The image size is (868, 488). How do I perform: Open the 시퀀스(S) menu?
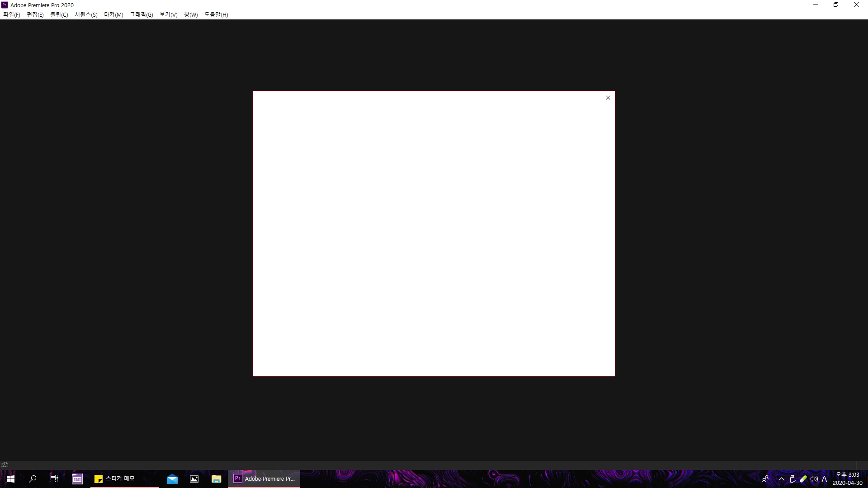[86, 14]
